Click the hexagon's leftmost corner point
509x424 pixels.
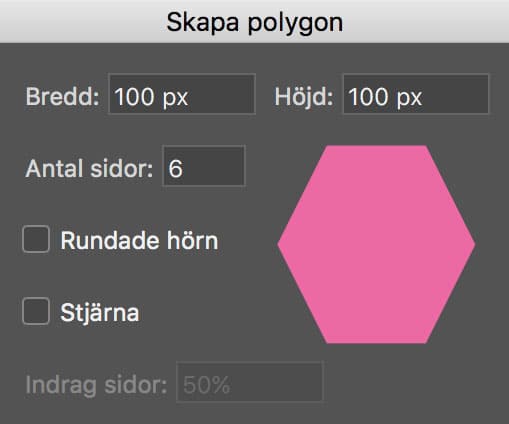pyautogui.click(x=279, y=244)
